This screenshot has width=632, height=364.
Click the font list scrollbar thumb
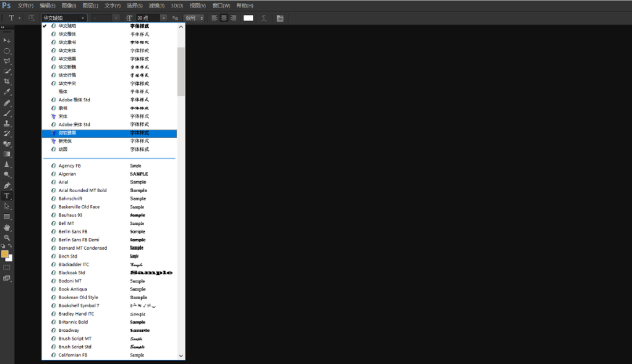pos(181,71)
